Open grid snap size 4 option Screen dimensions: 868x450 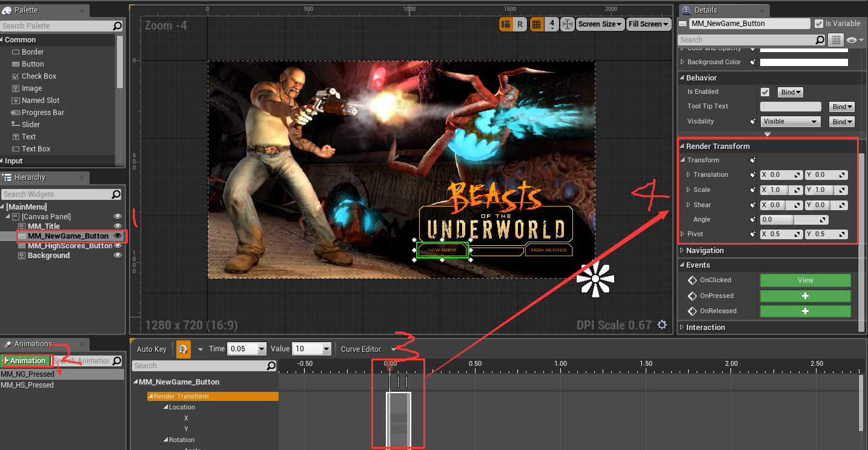(551, 24)
